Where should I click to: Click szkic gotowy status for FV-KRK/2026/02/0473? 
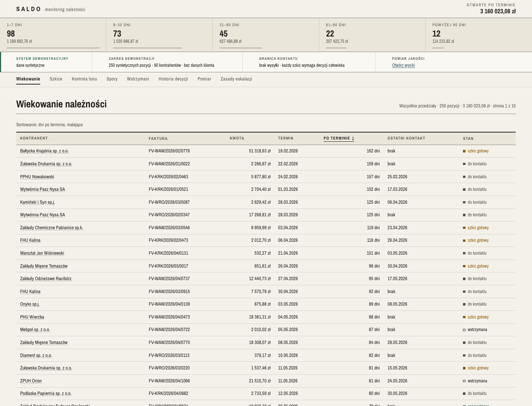coord(476,240)
